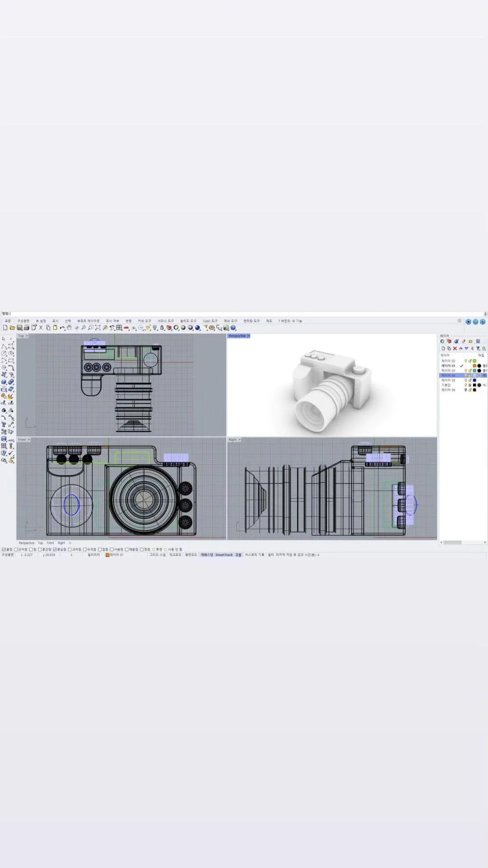488x868 pixels.
Task: Toggle the 교차점 osnap checkbox
Action: click(x=70, y=549)
